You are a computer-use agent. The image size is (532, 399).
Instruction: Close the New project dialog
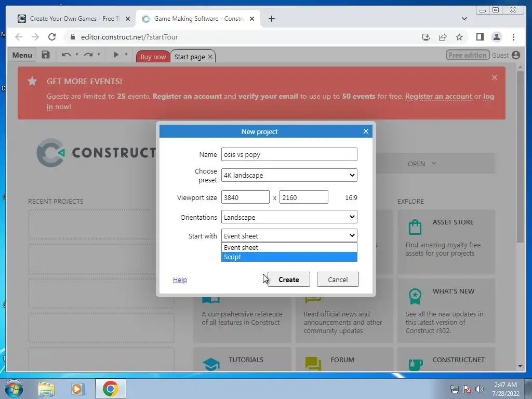tap(365, 131)
